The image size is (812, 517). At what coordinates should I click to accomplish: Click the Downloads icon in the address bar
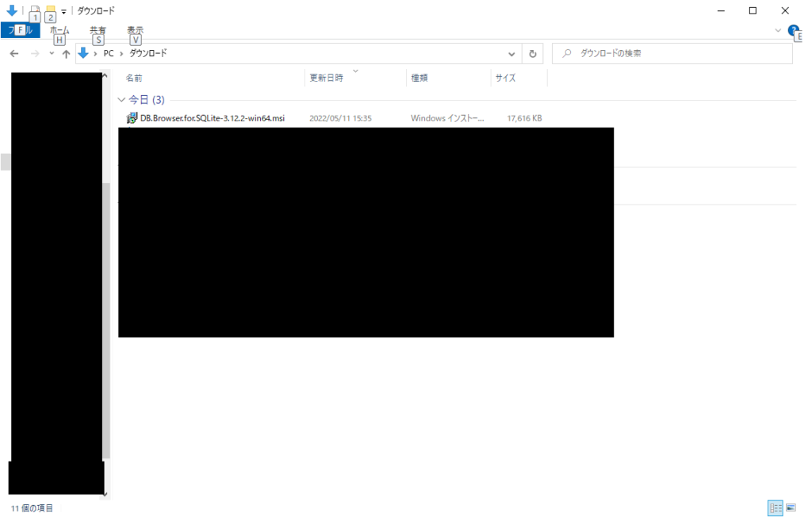pyautogui.click(x=83, y=53)
